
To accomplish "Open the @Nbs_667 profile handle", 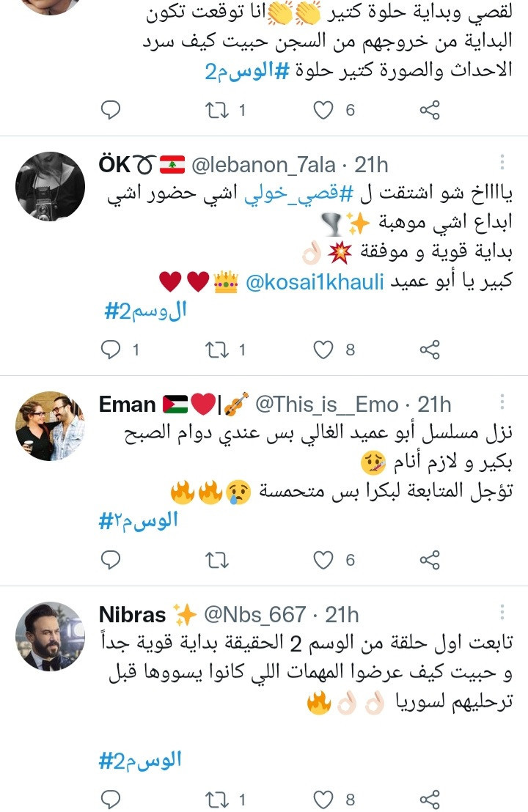I will click(254, 615).
